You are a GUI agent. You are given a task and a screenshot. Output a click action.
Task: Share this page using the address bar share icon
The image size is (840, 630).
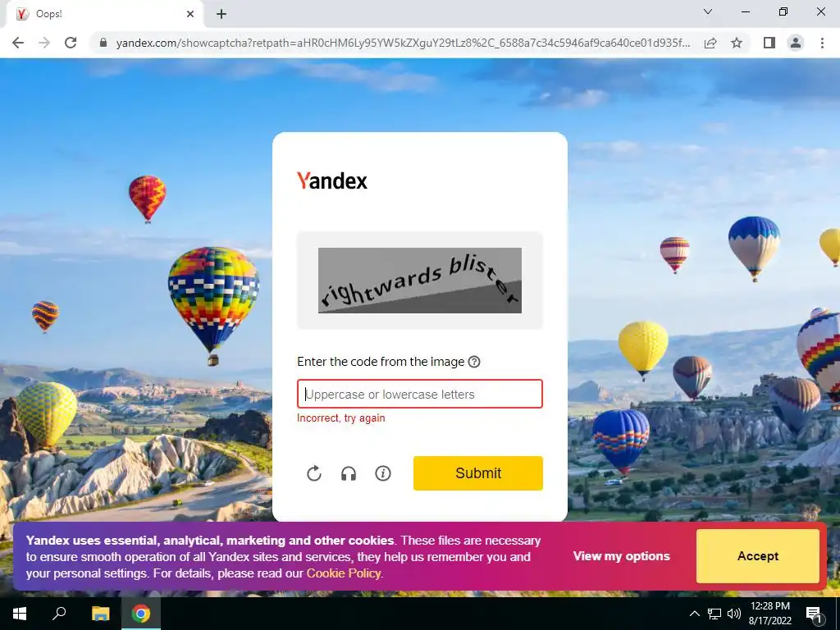pyautogui.click(x=710, y=43)
